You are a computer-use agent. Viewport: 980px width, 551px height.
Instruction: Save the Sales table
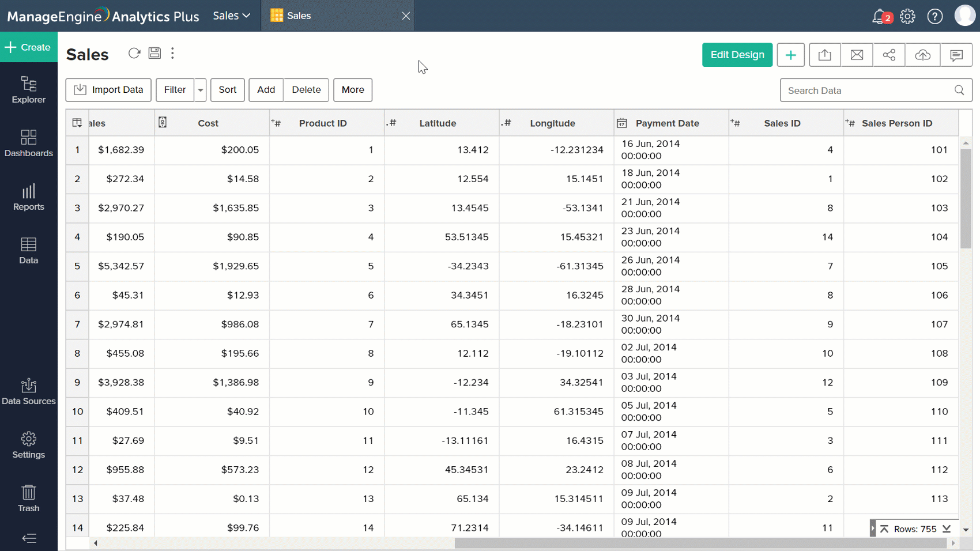tap(154, 53)
